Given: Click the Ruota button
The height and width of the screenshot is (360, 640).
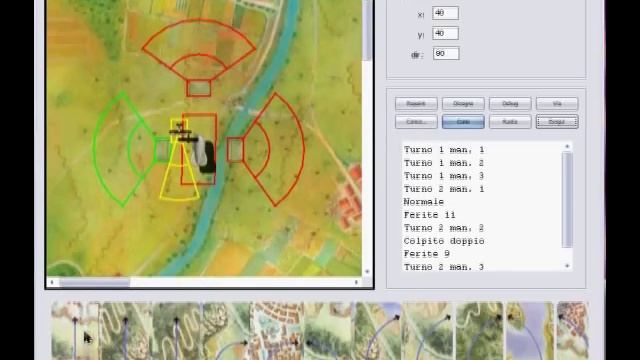Looking at the screenshot, I should [x=510, y=122].
